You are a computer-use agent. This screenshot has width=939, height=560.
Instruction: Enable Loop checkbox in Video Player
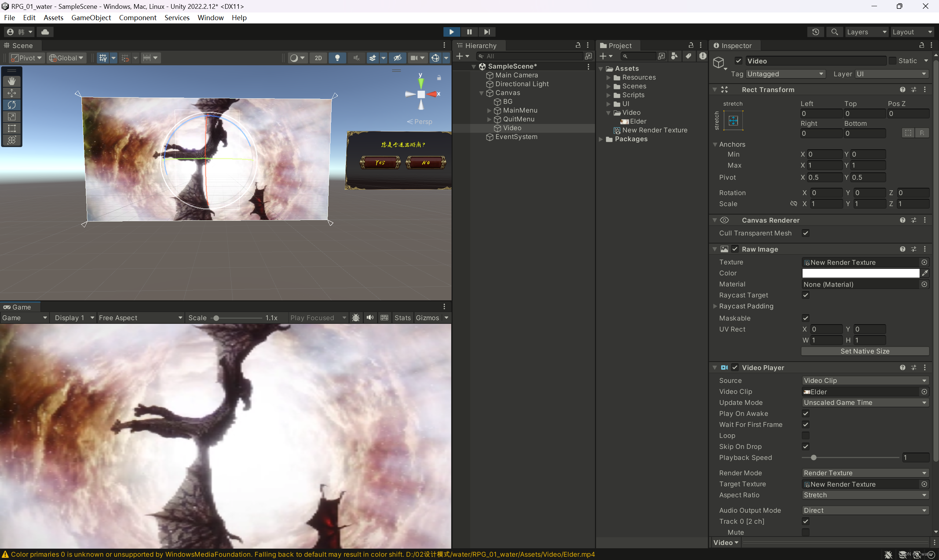click(x=805, y=435)
